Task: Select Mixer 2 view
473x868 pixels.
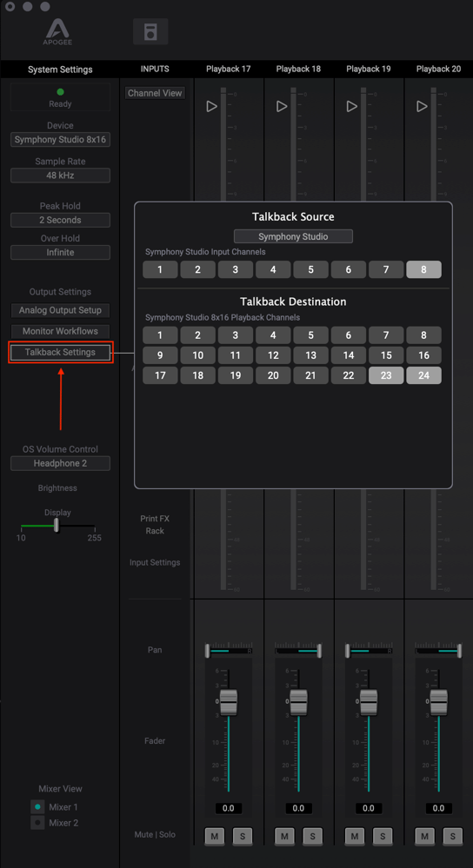Action: pyautogui.click(x=37, y=823)
